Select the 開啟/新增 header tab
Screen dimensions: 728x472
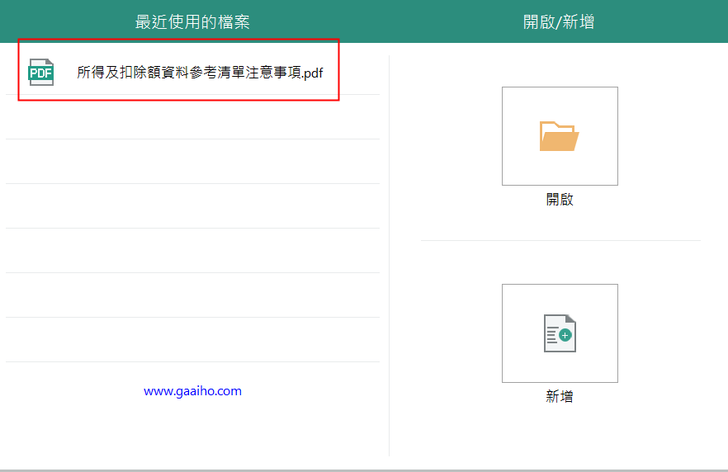[559, 21]
